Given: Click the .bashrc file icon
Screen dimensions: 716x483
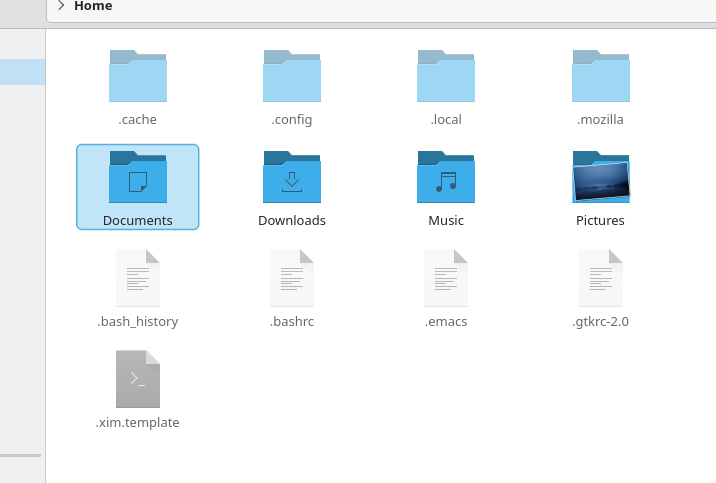Looking at the screenshot, I should point(292,279).
